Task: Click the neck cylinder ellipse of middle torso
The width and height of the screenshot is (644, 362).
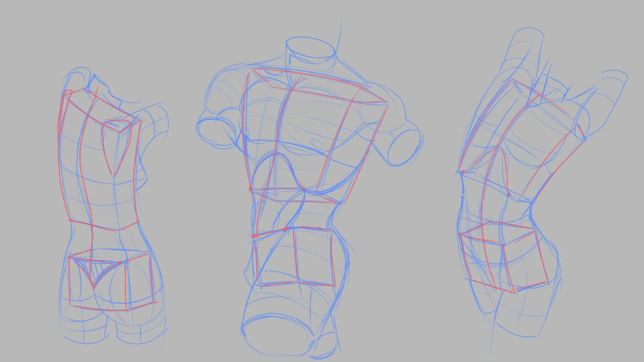Action: point(310,47)
